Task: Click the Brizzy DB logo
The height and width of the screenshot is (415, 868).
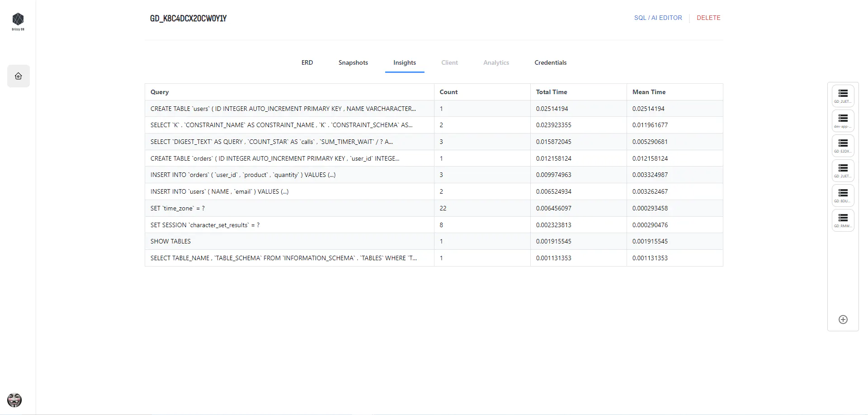Action: pyautogui.click(x=18, y=22)
